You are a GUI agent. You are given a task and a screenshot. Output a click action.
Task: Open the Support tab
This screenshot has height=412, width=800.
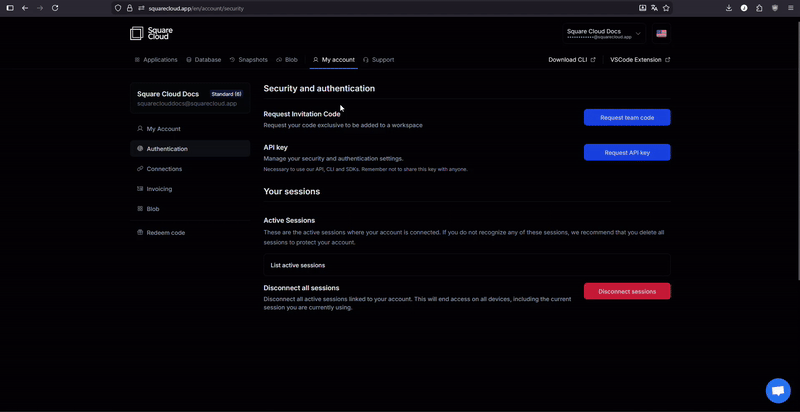point(378,60)
